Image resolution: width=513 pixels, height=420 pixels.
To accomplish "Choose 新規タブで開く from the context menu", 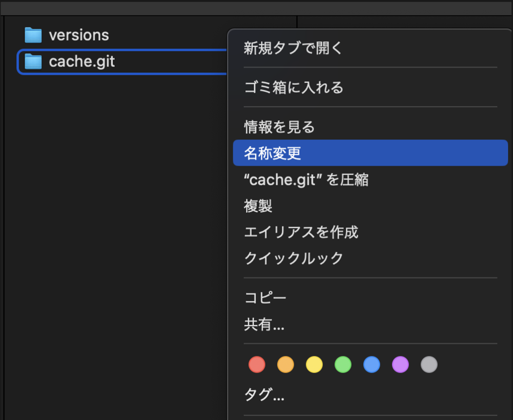I will [x=293, y=48].
